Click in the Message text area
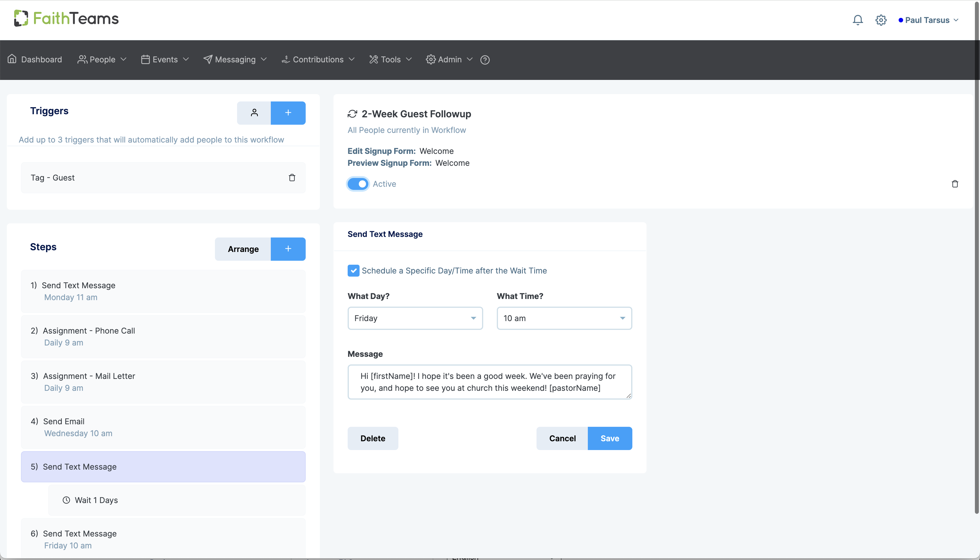Screen dimensions: 980x560 coord(489,381)
